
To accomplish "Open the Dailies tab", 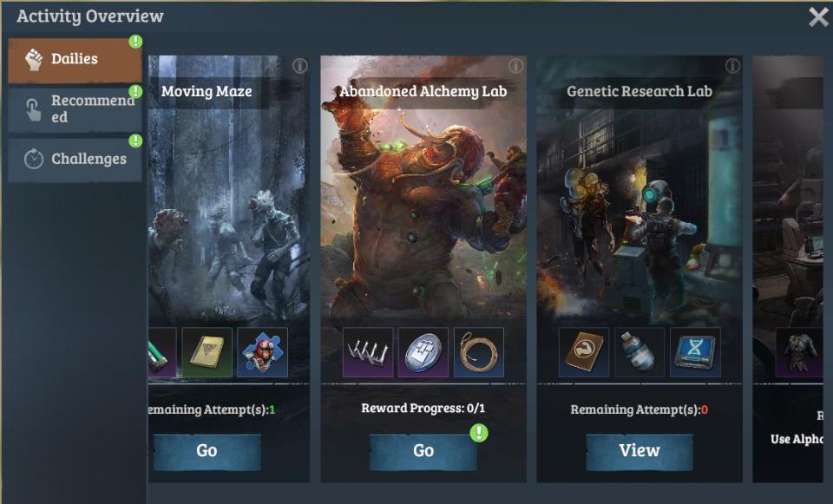I will [75, 60].
